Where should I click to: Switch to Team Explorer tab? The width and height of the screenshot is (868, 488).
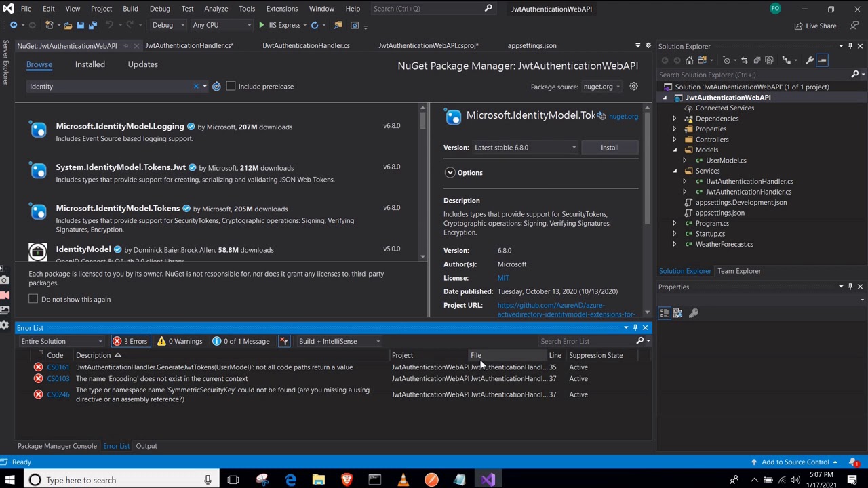[739, 271]
